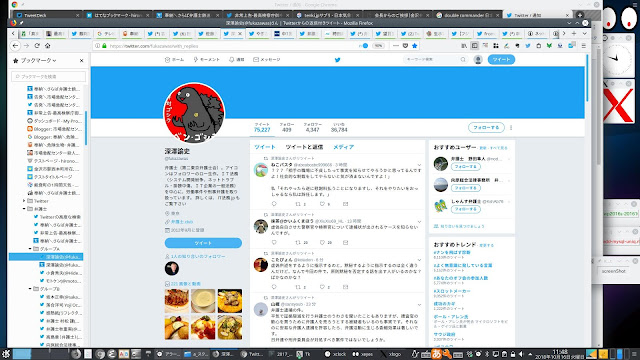Follow the profile with フォローする button
This screenshot has height=360, width=640.
point(486,127)
